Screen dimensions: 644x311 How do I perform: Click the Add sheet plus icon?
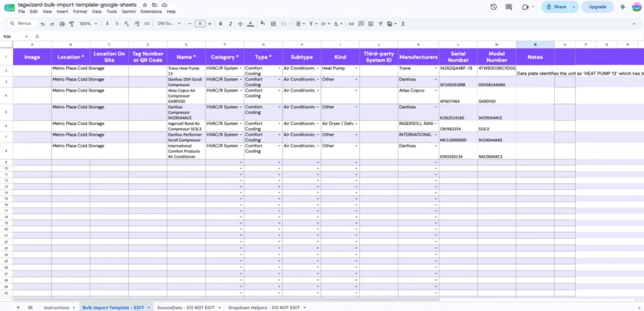click(x=18, y=307)
